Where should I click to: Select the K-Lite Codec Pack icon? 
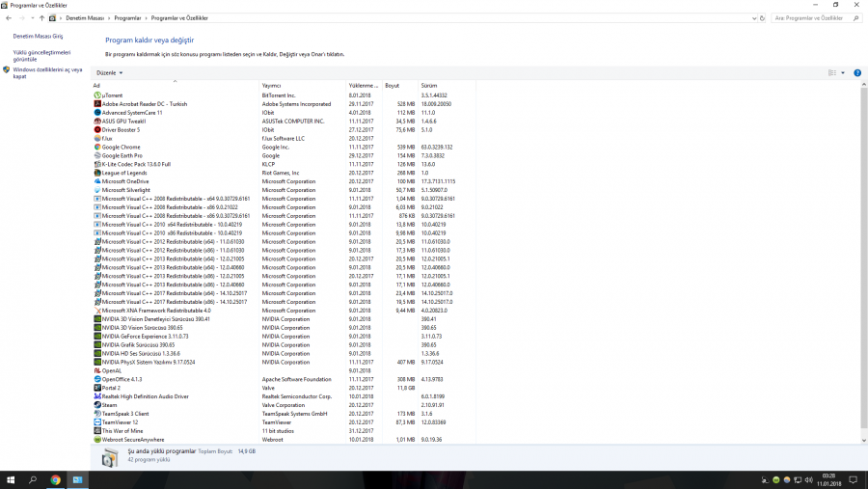coord(97,164)
